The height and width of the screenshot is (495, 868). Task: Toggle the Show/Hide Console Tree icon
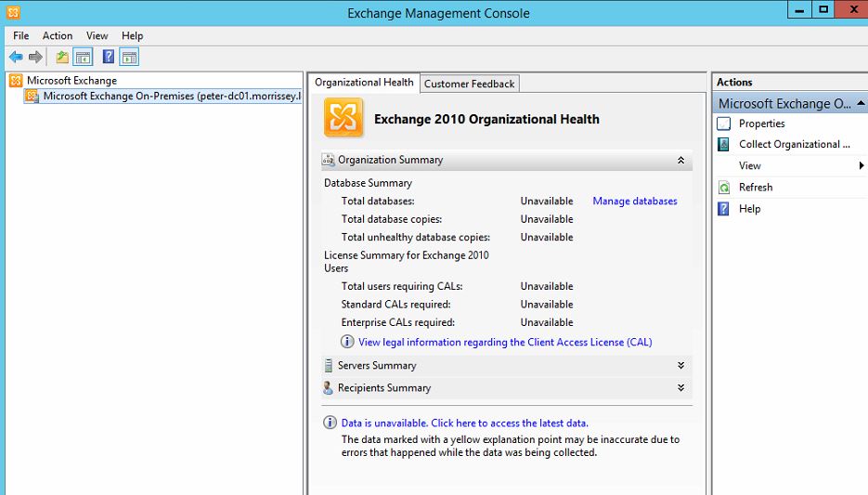(83, 57)
